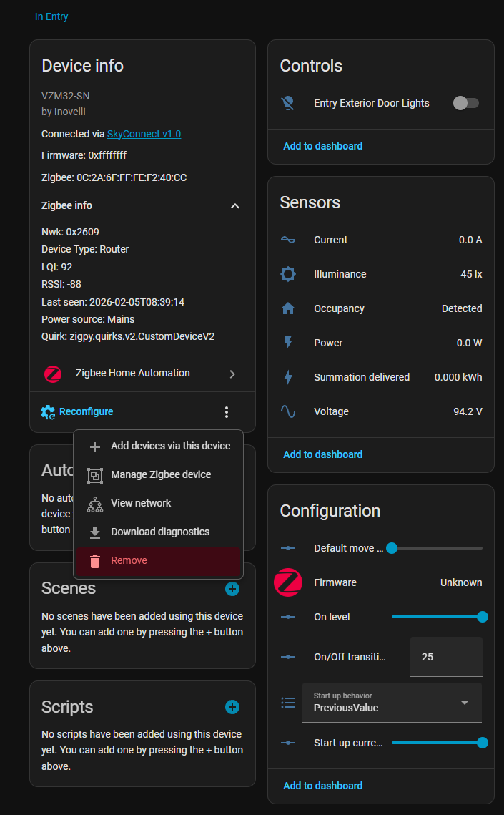Image resolution: width=504 pixels, height=815 pixels.
Task: Click Add to dashboard under Sensors
Action: click(322, 454)
